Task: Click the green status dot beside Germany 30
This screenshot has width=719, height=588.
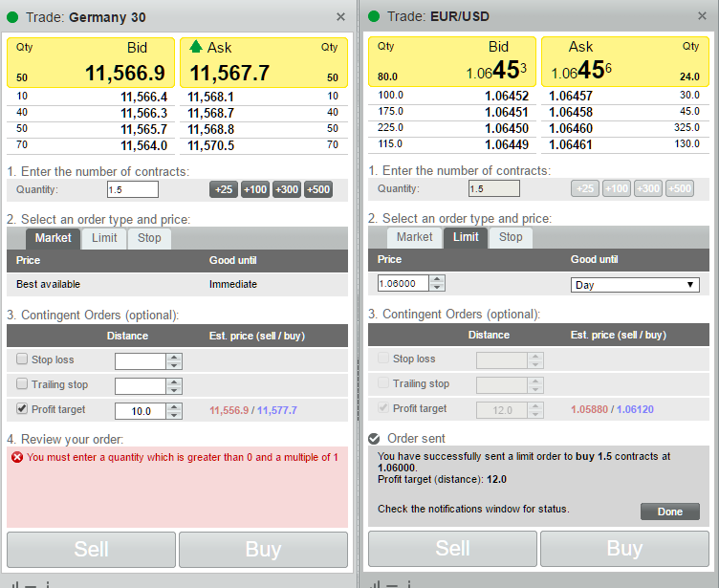Action: tap(12, 17)
